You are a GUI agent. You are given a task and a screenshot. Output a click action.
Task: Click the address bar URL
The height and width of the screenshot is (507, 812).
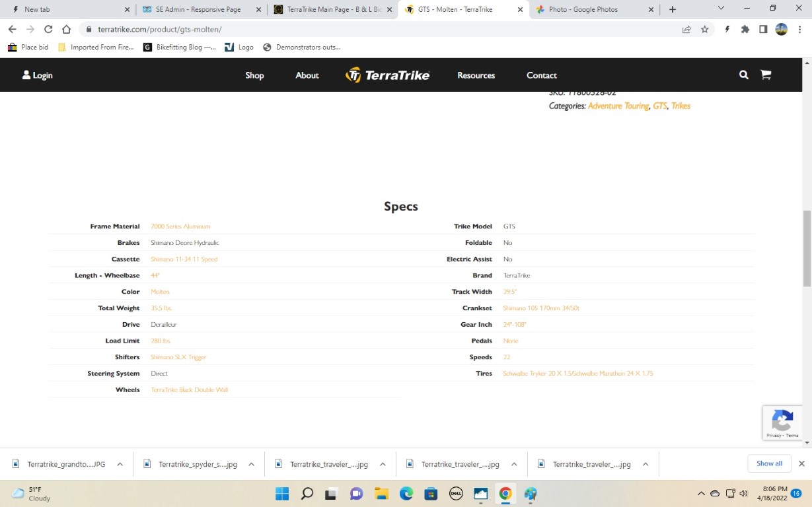(x=159, y=29)
